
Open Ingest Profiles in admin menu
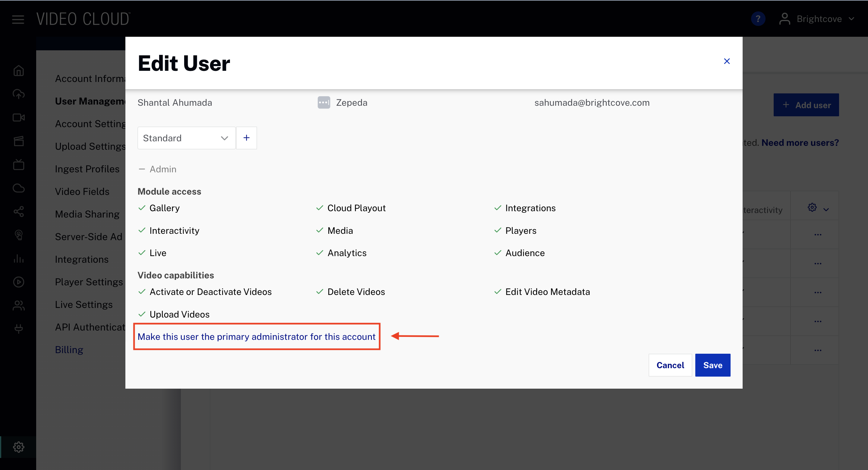(x=87, y=169)
